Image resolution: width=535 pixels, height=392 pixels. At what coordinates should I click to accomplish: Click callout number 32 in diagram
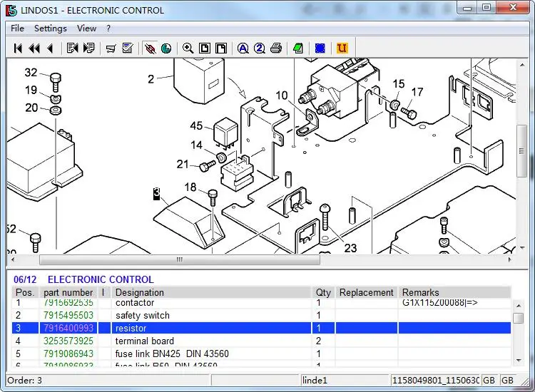click(31, 72)
